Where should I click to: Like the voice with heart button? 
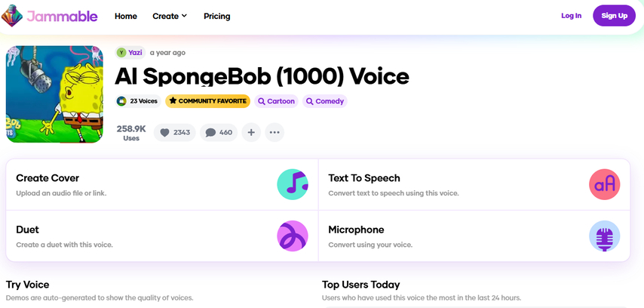(174, 132)
